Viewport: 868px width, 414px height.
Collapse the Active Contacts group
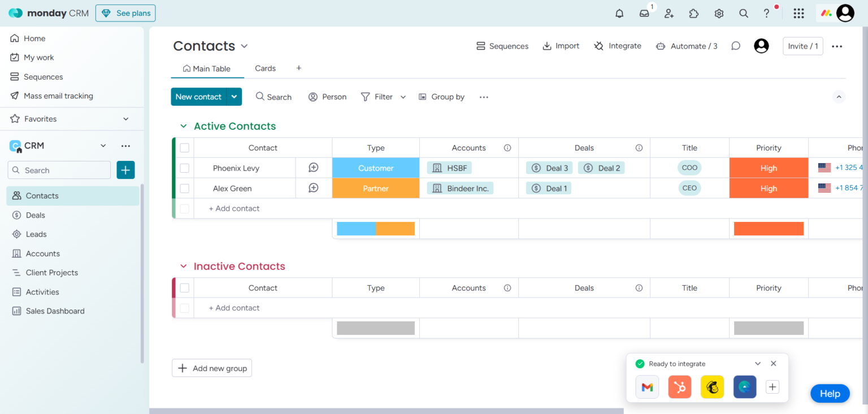tap(183, 126)
